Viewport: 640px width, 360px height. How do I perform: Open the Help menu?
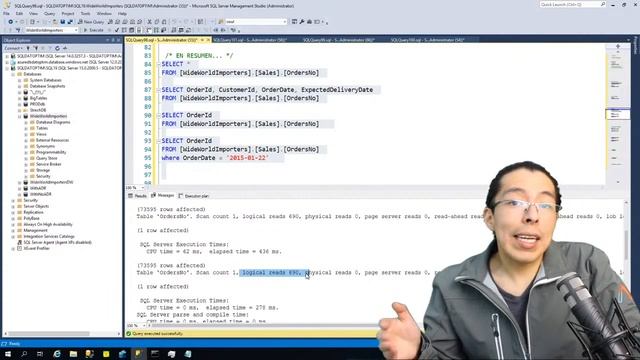coord(122,13)
